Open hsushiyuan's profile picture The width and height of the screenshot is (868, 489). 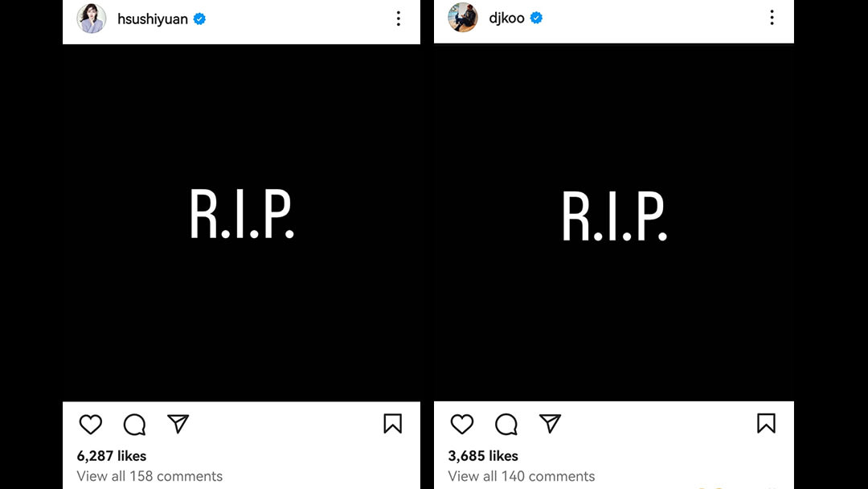tap(92, 18)
